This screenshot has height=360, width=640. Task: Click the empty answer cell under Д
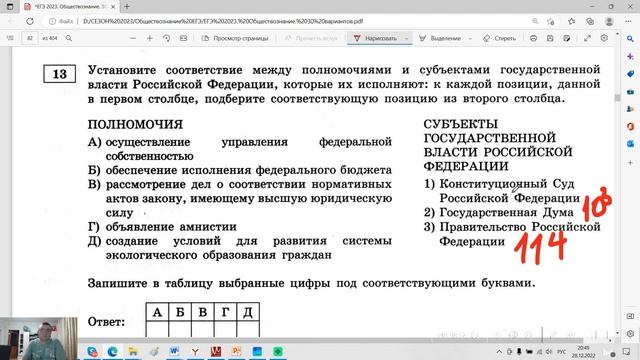click(248, 329)
